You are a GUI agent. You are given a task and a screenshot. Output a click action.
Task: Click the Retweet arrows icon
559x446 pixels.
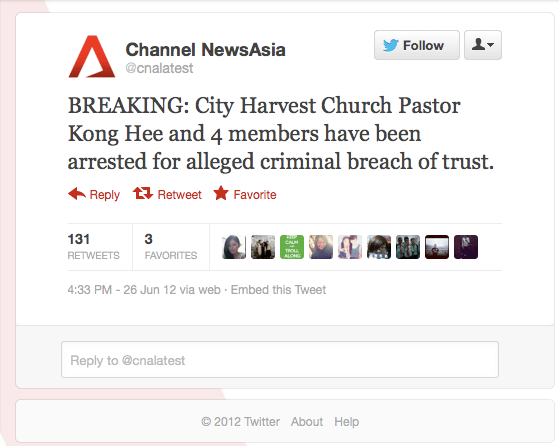click(143, 194)
